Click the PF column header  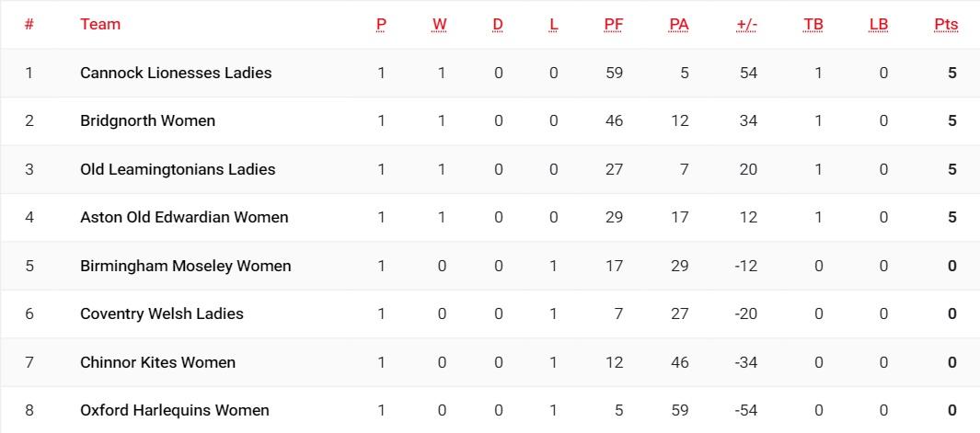614,25
